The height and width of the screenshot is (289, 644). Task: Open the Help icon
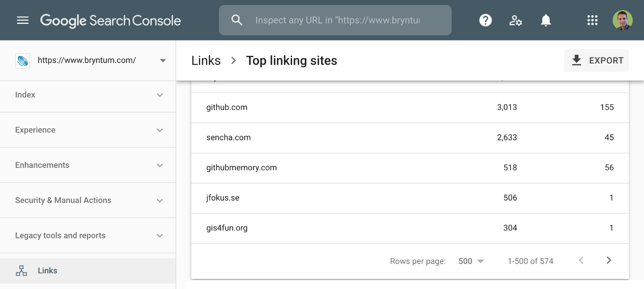point(485,20)
